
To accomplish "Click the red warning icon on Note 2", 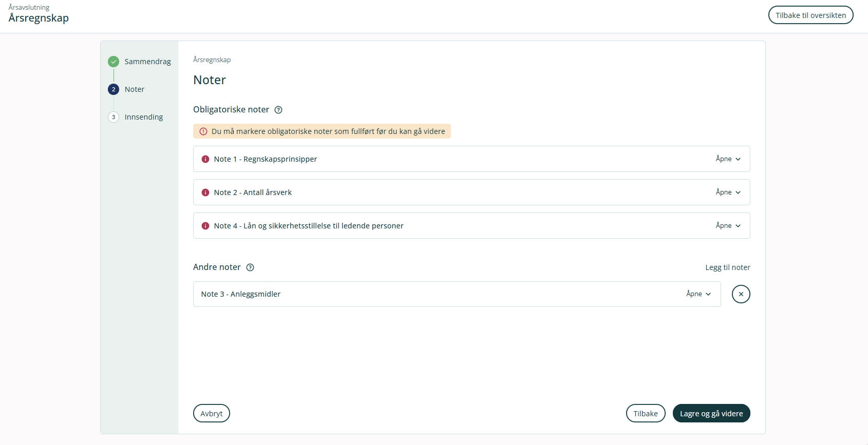I will (205, 192).
